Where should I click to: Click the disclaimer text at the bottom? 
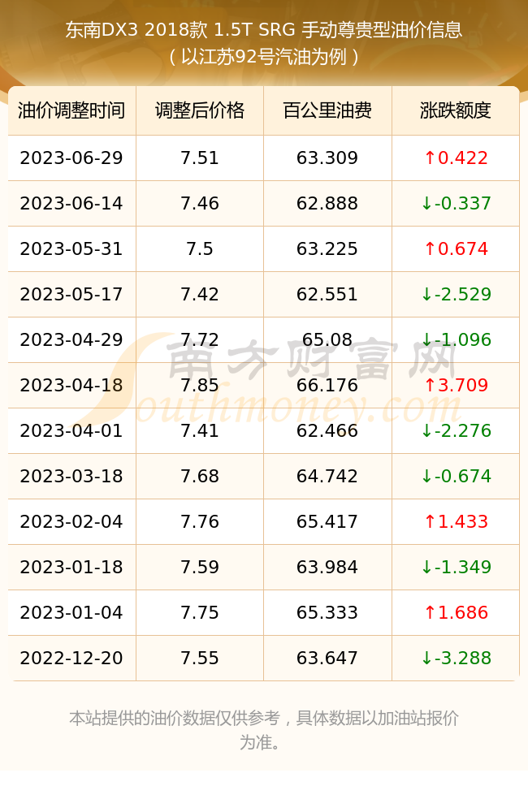[x=264, y=730]
